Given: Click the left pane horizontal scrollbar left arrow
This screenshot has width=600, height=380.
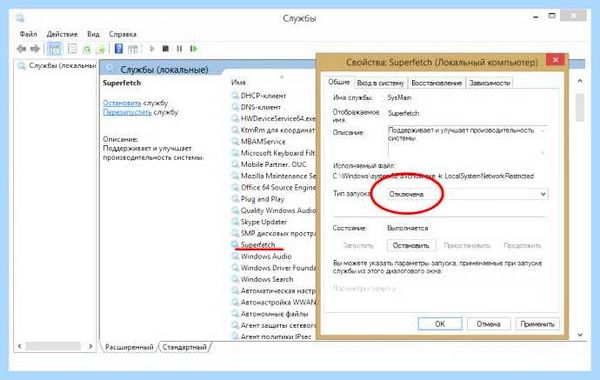Looking at the screenshot, I should (20, 346).
